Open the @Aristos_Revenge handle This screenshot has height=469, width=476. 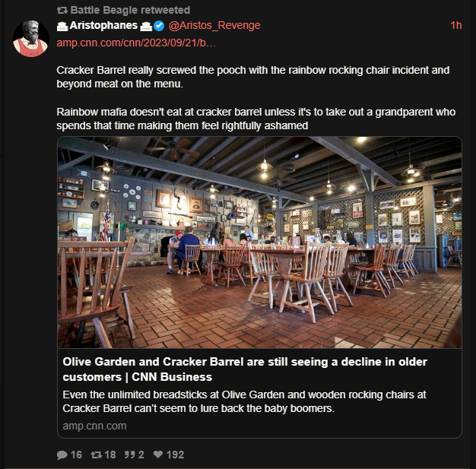click(x=214, y=26)
